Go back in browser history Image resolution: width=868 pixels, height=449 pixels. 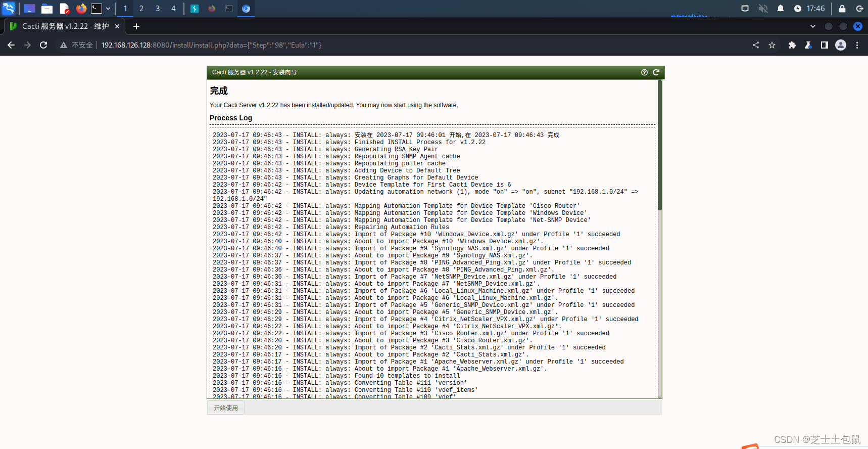[11, 45]
